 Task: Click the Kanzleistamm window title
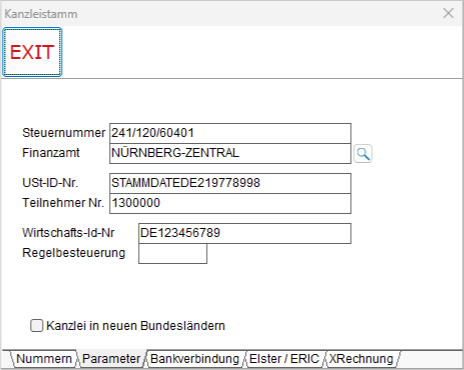tap(41, 14)
